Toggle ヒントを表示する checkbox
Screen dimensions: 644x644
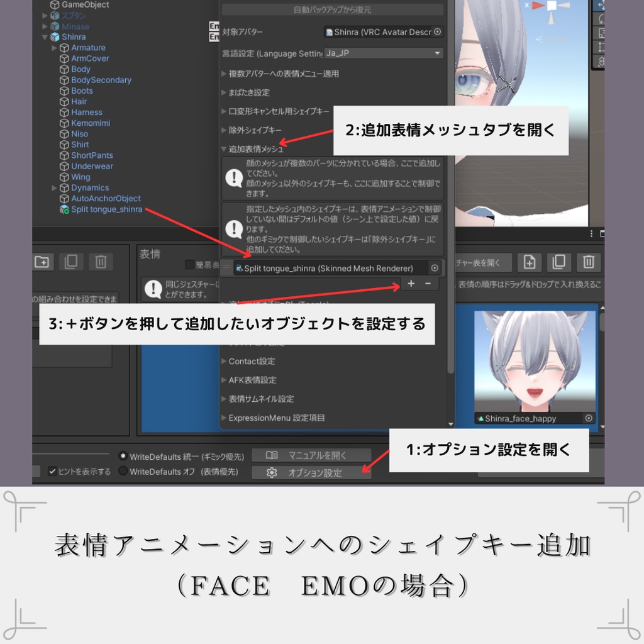52,471
